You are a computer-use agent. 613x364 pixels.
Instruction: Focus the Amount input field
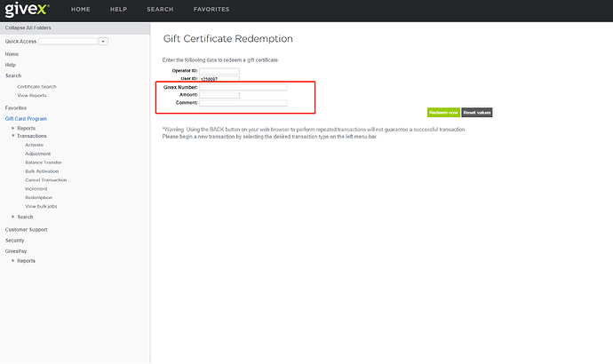[219, 95]
